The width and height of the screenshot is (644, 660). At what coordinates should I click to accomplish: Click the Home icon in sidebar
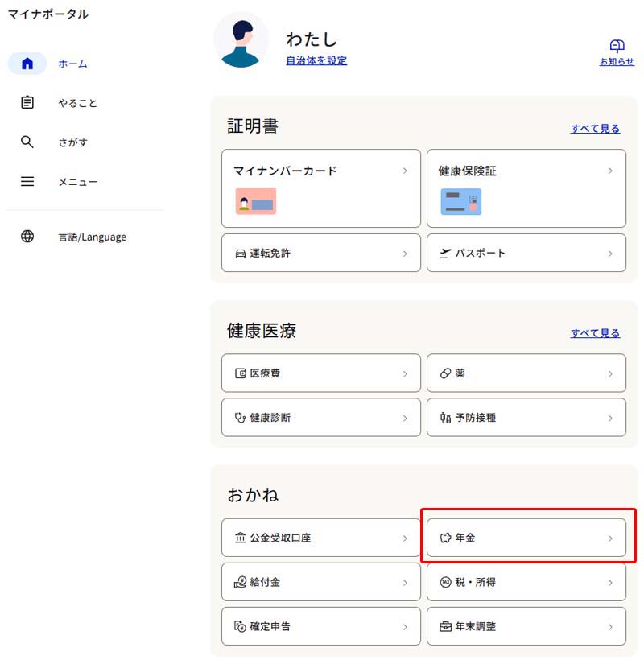[x=27, y=64]
